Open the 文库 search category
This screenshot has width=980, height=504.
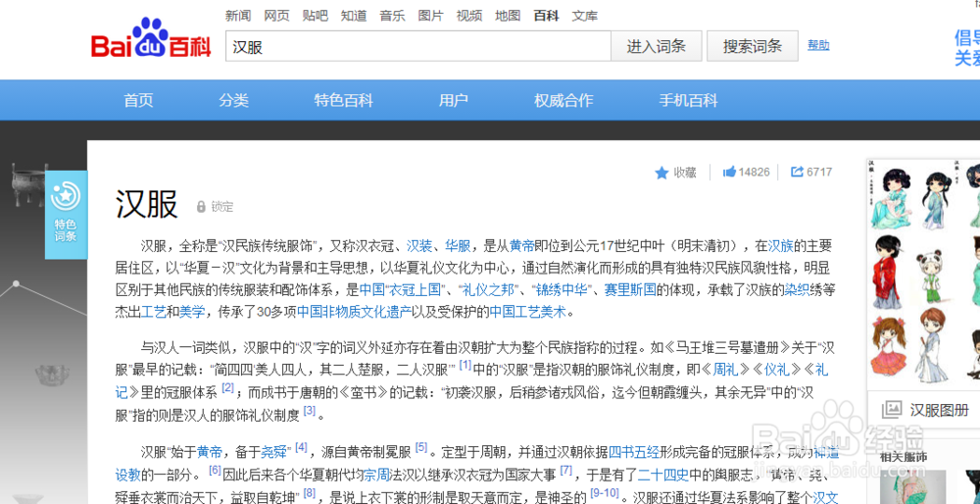click(x=585, y=16)
